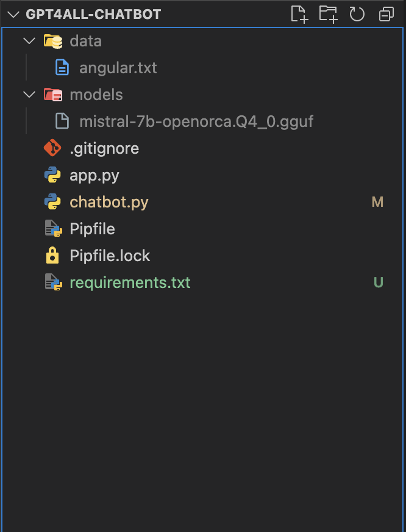Image resolution: width=406 pixels, height=532 pixels.
Task: Click the GPT4ALL-CHATBOT header title
Action: [93, 14]
